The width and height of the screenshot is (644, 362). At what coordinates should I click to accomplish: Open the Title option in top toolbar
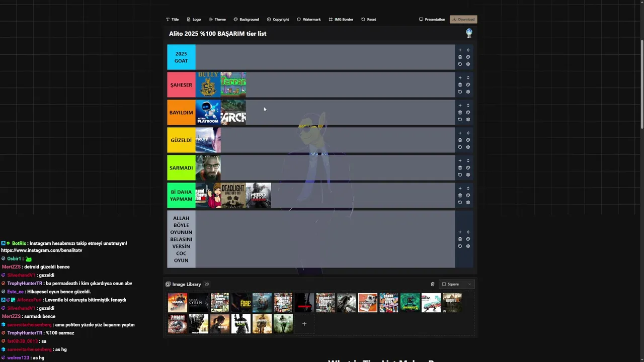pyautogui.click(x=172, y=20)
